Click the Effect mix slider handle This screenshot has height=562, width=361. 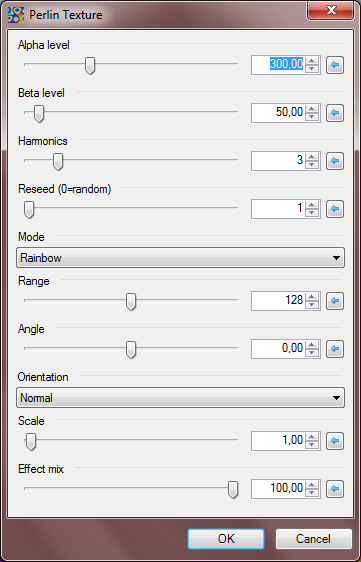click(x=233, y=490)
